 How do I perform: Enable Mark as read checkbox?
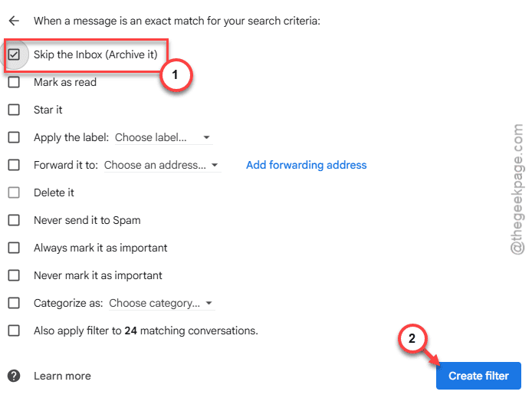(x=14, y=82)
